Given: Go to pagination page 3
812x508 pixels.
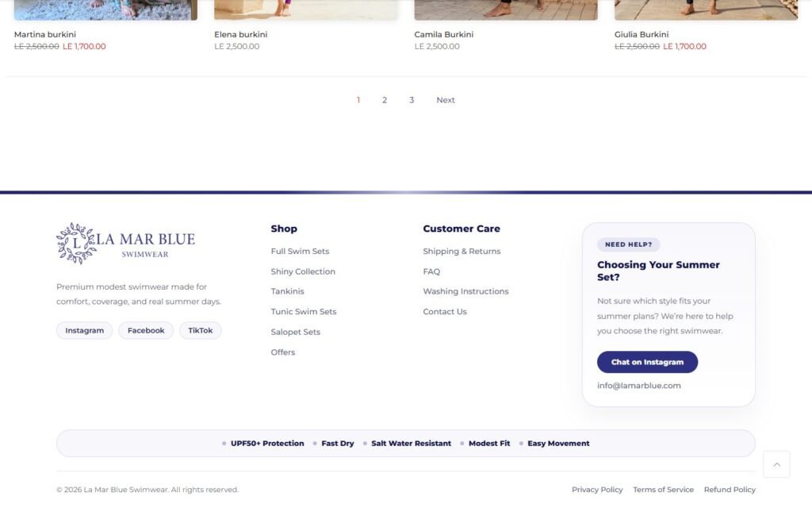Looking at the screenshot, I should pos(412,100).
